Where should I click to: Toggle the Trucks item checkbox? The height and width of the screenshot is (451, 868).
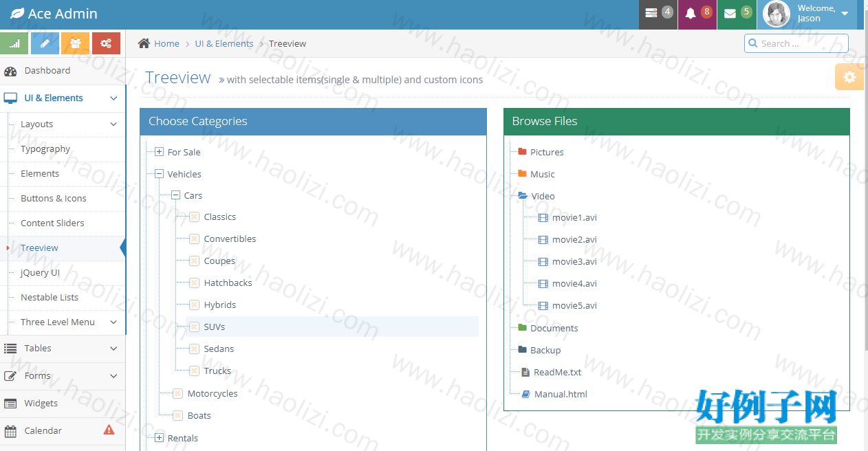coord(194,371)
